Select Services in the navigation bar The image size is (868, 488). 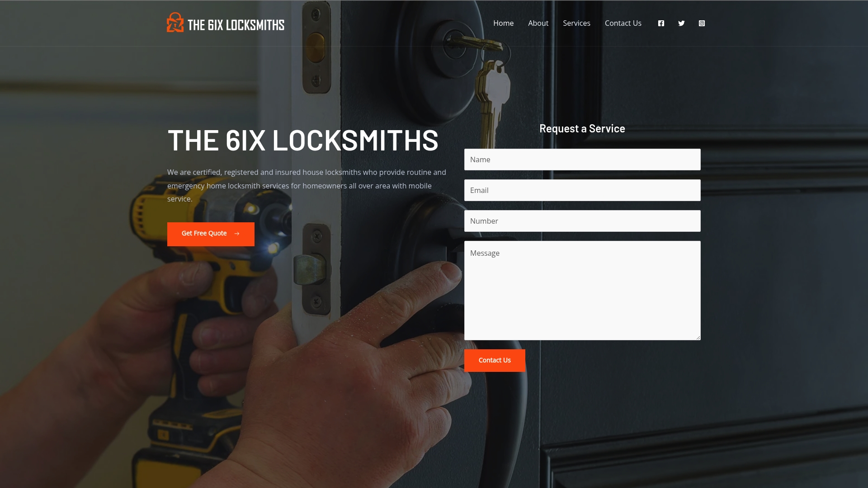[x=576, y=23]
